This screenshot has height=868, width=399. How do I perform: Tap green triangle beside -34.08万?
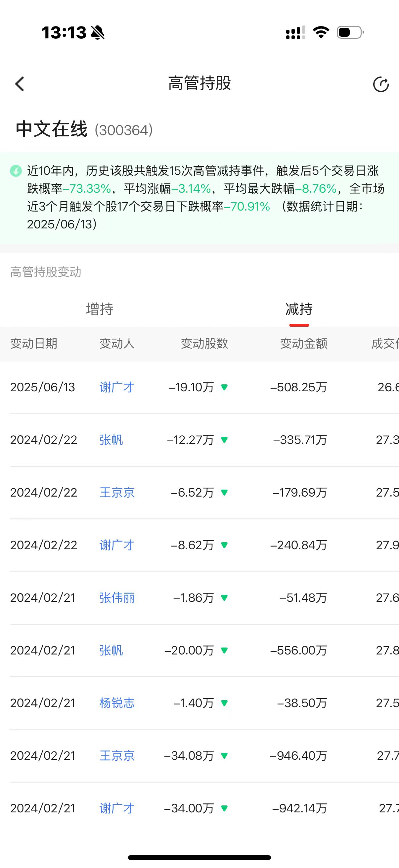coord(224,756)
